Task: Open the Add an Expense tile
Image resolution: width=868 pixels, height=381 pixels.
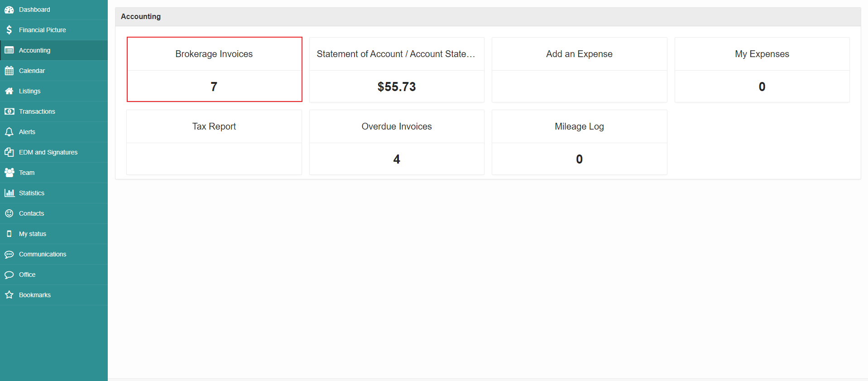Action: [x=579, y=69]
